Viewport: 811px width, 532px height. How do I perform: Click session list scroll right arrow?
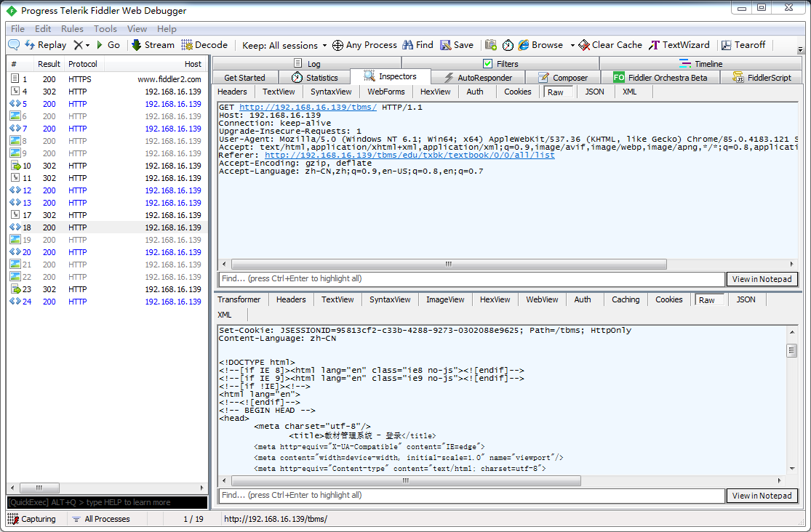click(x=202, y=488)
